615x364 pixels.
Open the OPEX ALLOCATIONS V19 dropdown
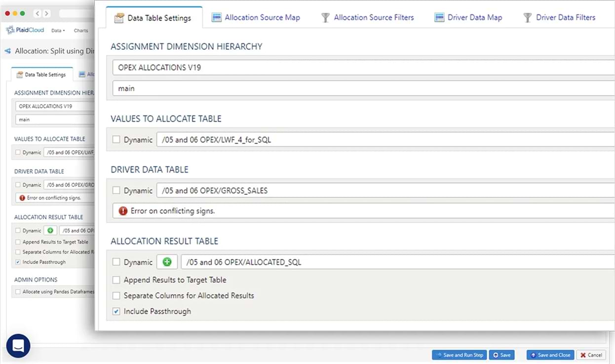pos(363,67)
